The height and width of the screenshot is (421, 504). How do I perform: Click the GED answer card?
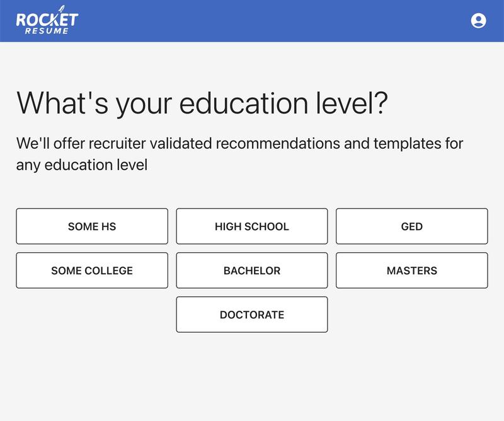click(x=411, y=226)
